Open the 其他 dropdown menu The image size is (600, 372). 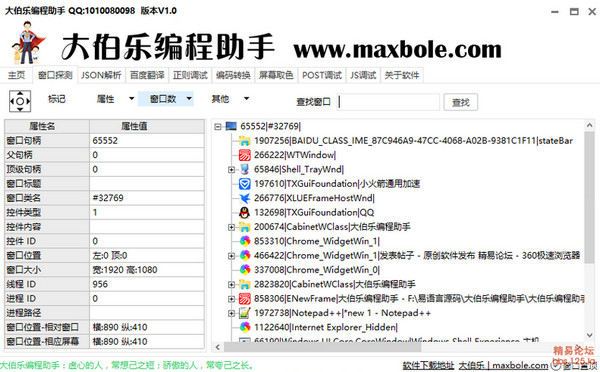pos(246,99)
